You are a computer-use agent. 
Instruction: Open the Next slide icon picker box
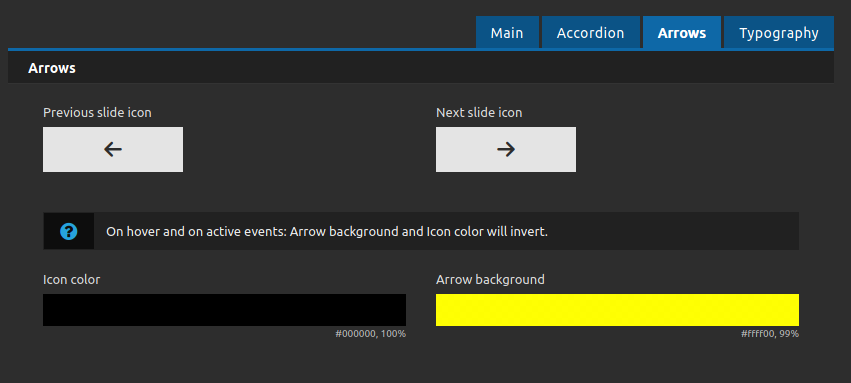pyautogui.click(x=506, y=150)
